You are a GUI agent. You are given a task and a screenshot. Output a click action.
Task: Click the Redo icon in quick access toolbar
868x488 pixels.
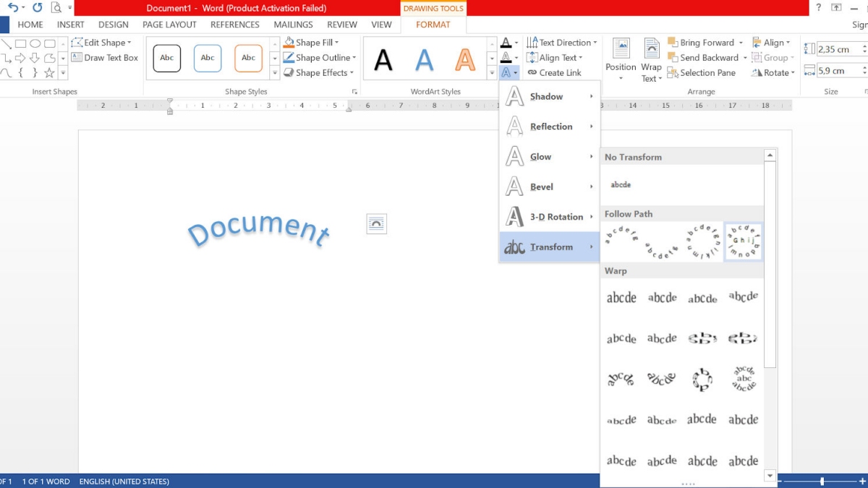pyautogui.click(x=38, y=8)
